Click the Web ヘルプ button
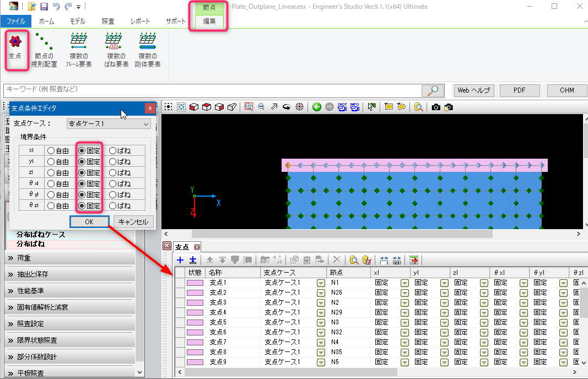 point(473,90)
